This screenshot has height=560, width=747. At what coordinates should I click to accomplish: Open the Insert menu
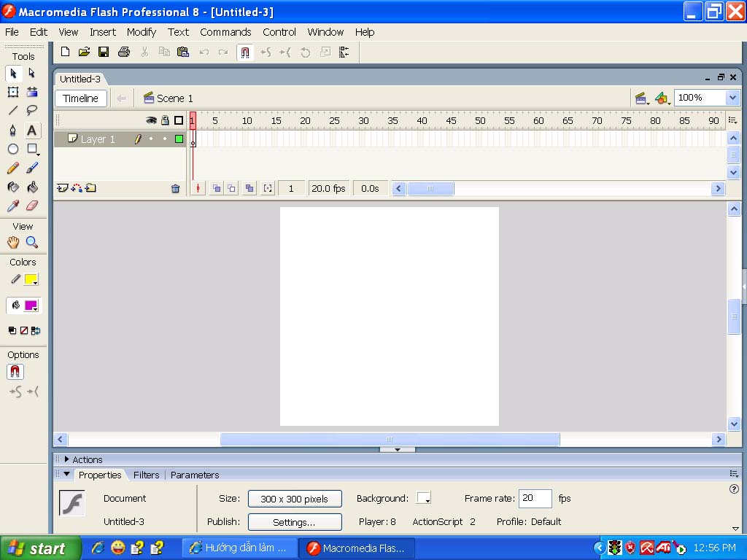[x=103, y=32]
